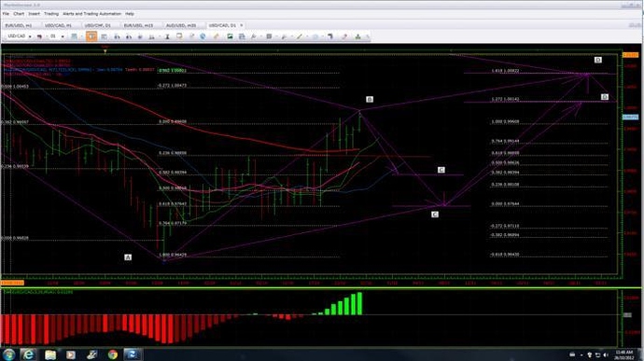644x361 pixels.
Task: Click the active trading app taskbar icon
Action: (133, 354)
